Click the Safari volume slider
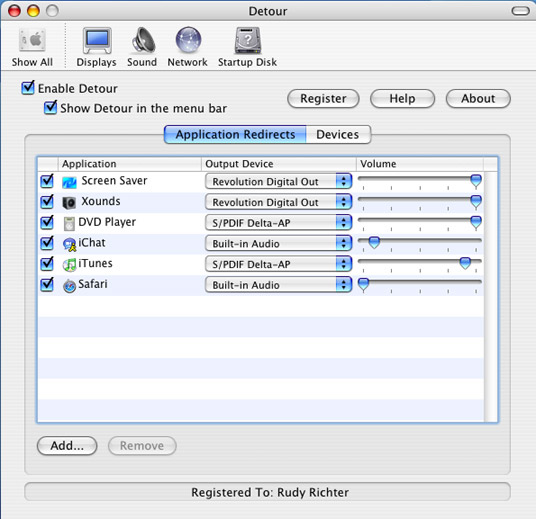 coord(420,285)
